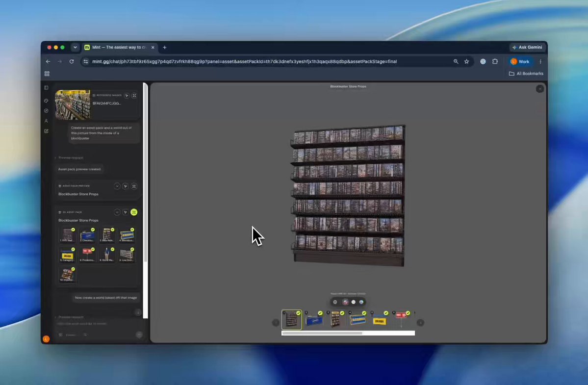Viewport: 588px width, 385px height.
Task: Choose the white background swatch in viewer toolbar
Action: (353, 302)
